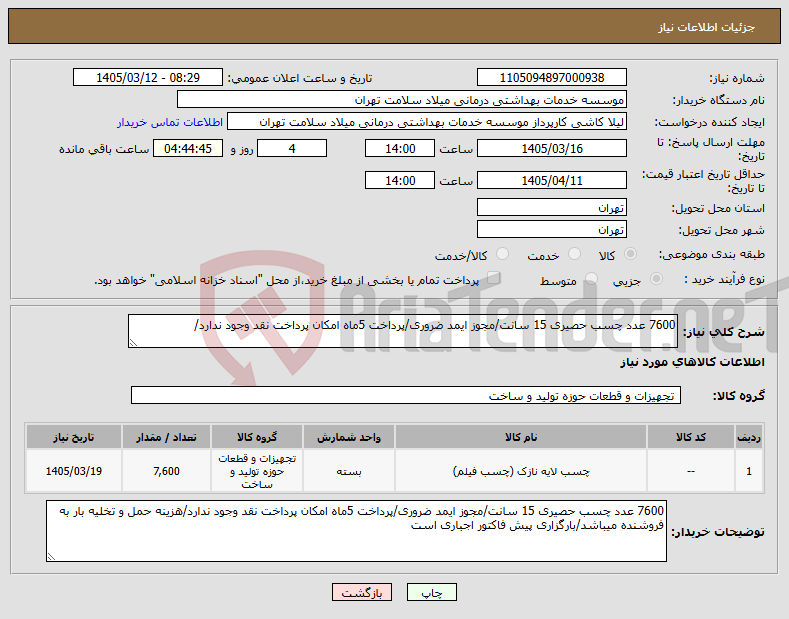
Task: Open اطلاعات تماس خریدار link
Action: click(170, 122)
